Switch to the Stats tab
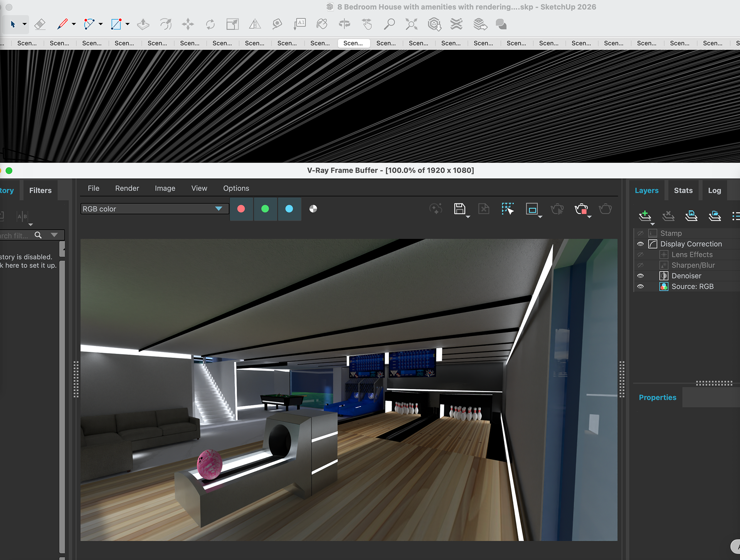The image size is (740, 560). point(683,190)
